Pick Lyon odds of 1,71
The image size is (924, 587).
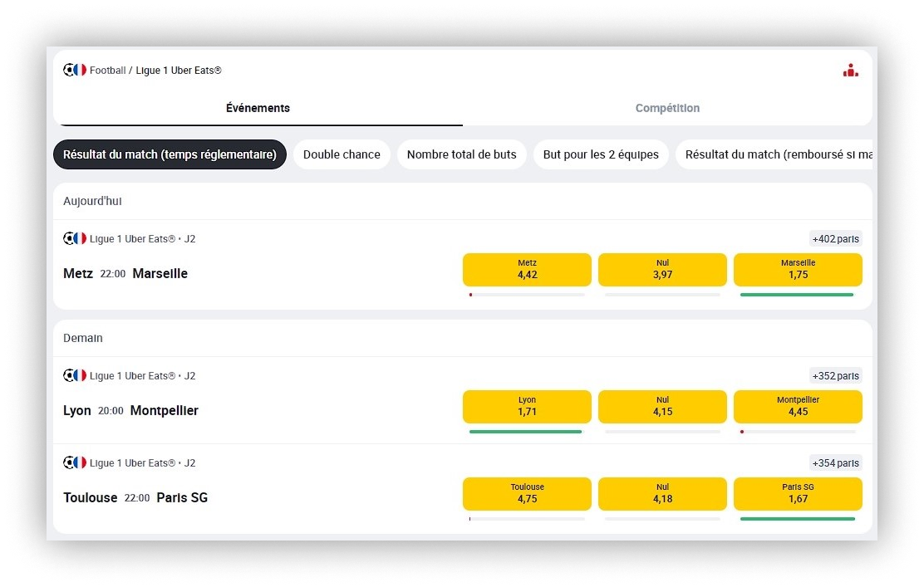click(527, 406)
